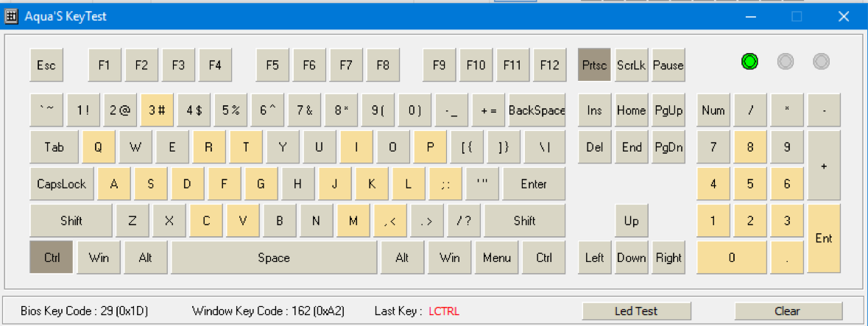Click the Space bar key
Image resolution: width=868 pixels, height=326 pixels.
[274, 258]
